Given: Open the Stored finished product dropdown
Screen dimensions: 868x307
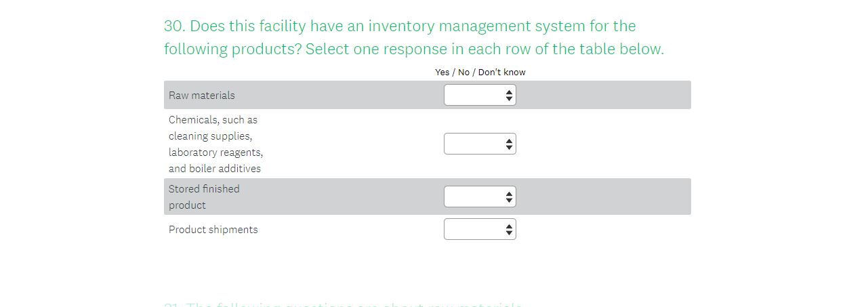Looking at the screenshot, I should [474, 197].
